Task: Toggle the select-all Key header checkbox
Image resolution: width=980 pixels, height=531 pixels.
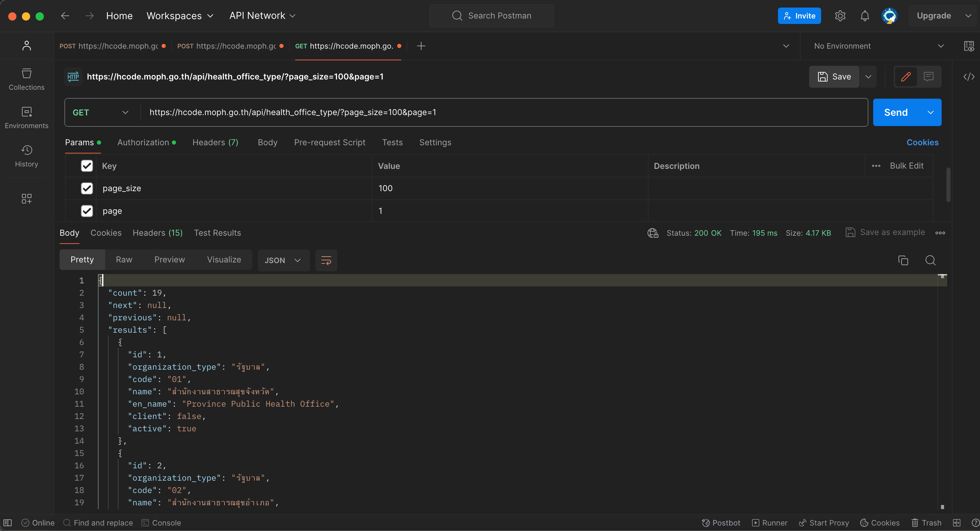Action: click(x=87, y=166)
